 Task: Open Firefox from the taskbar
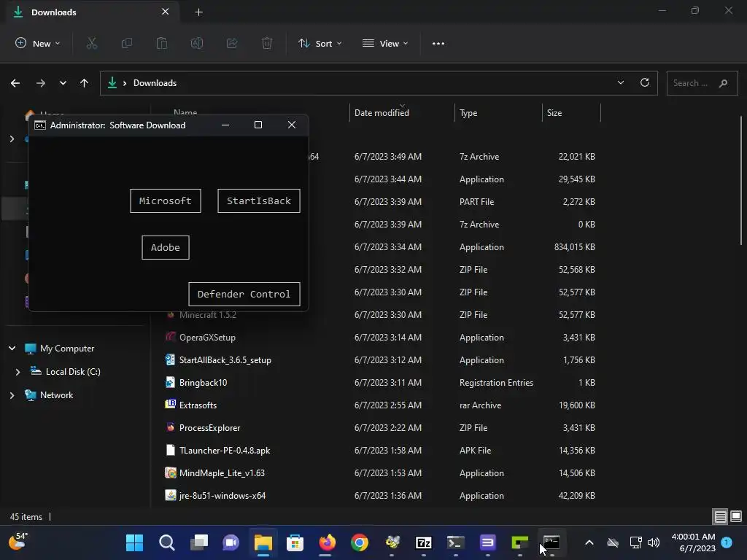point(328,542)
